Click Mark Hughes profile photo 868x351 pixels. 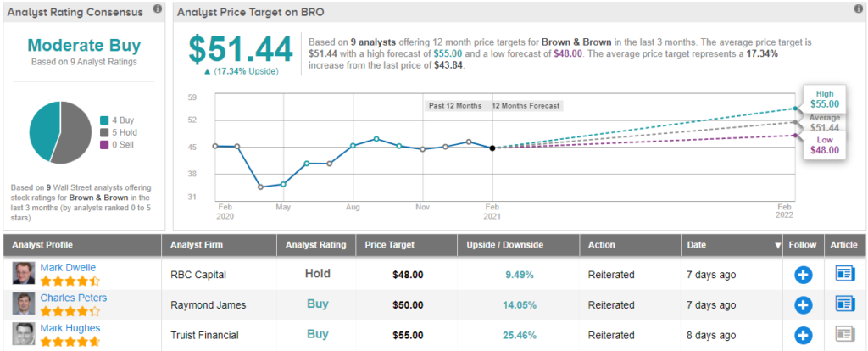(24, 334)
